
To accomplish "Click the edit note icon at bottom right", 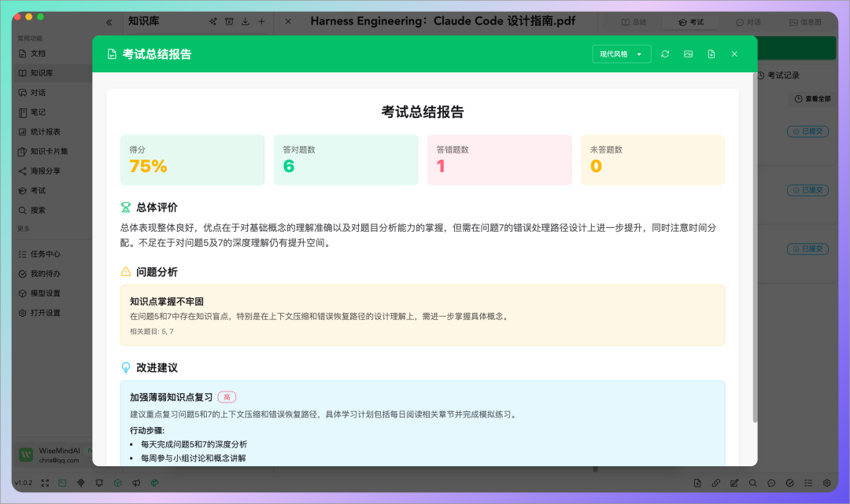I will click(x=734, y=483).
